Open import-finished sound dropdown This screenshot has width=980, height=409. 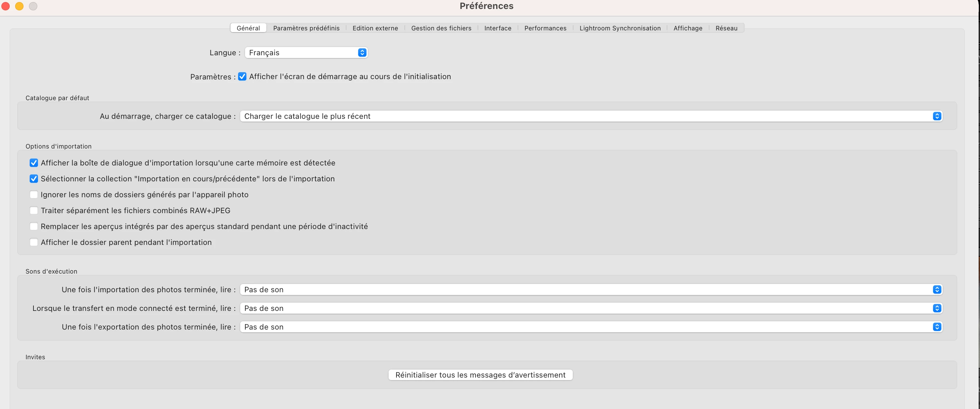tap(591, 289)
